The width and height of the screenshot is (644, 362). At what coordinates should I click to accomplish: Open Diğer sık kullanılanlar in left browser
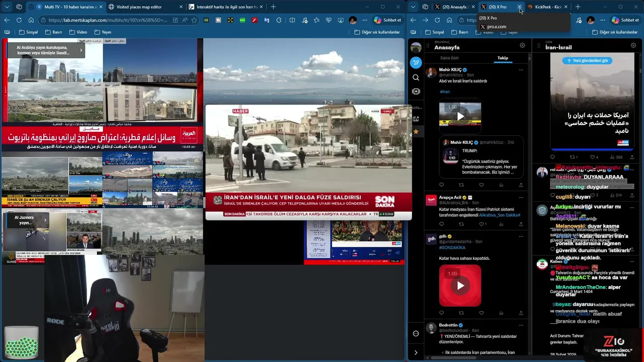377,32
